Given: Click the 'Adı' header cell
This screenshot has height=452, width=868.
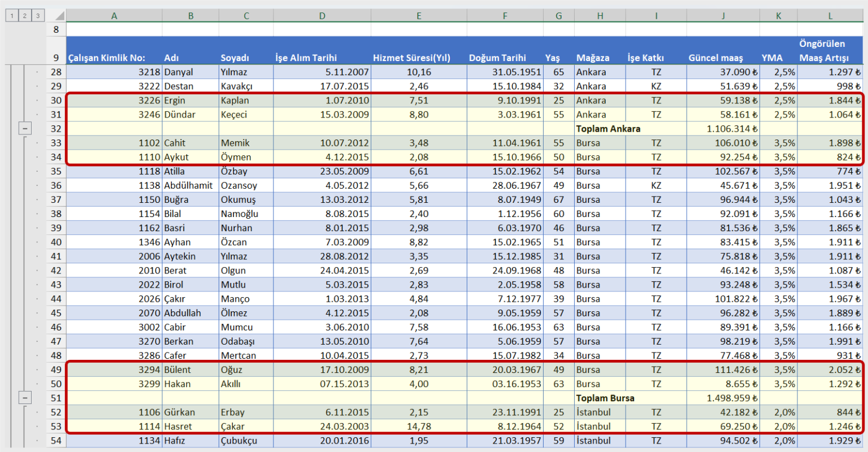Looking at the screenshot, I should point(190,51).
